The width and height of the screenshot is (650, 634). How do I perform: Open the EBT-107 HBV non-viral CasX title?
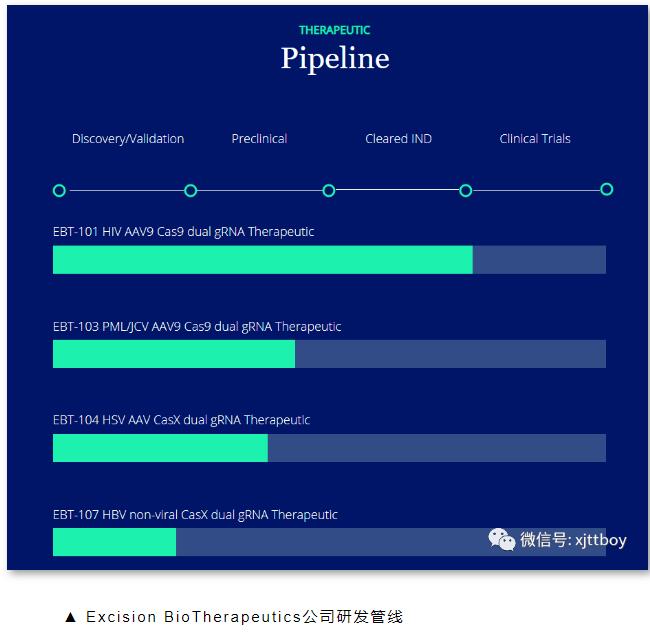(x=195, y=515)
